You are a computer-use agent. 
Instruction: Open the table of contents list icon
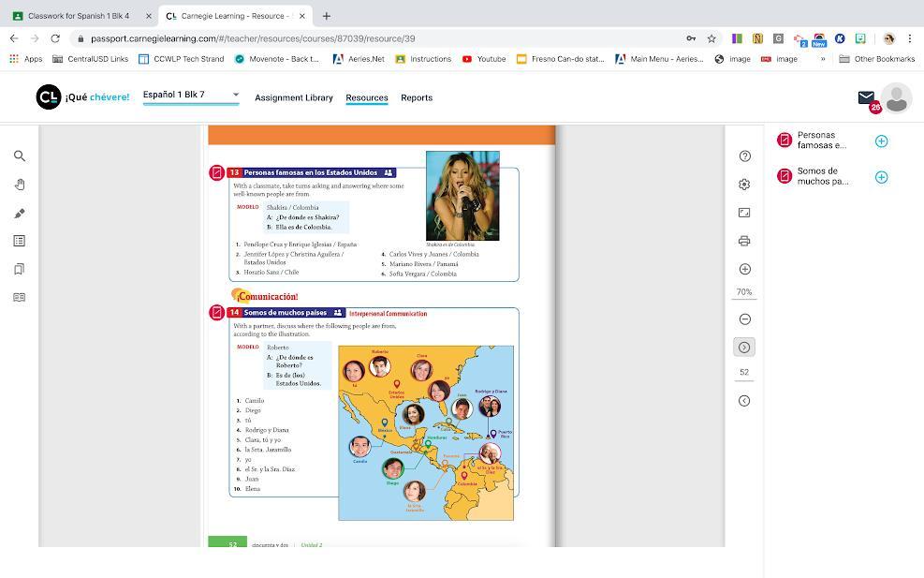point(19,241)
